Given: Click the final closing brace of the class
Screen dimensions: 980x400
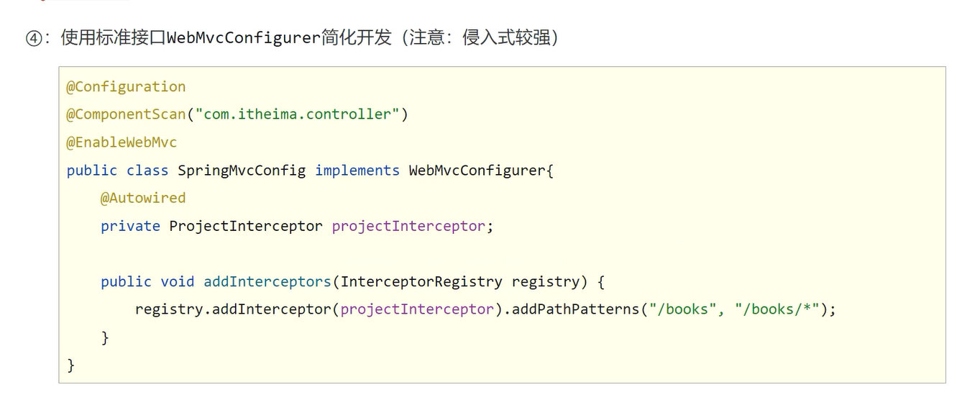Looking at the screenshot, I should click(70, 365).
